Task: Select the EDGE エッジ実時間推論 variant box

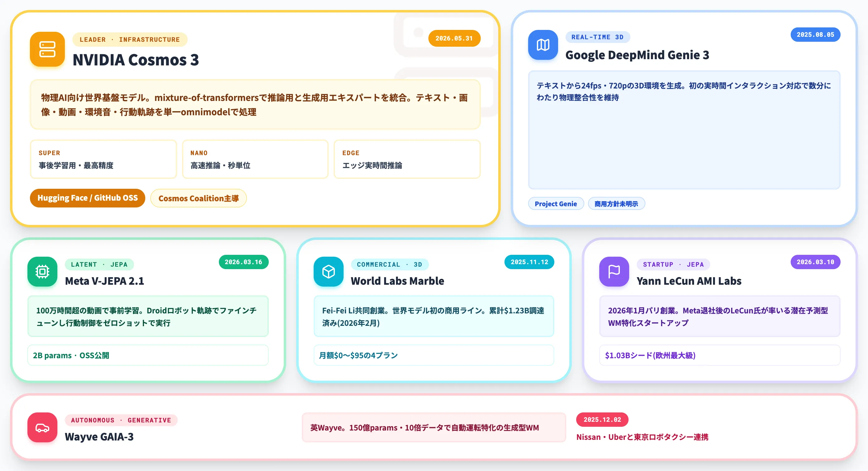Action: click(x=407, y=159)
